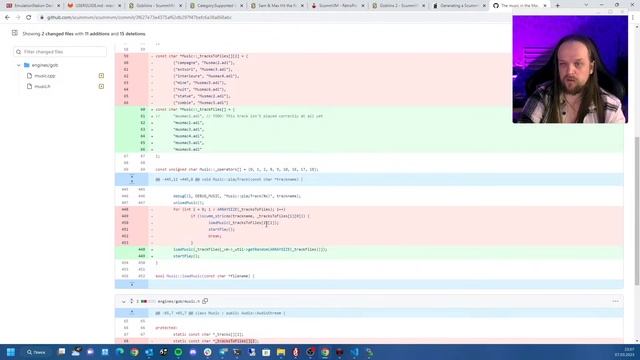Click the taskbar Search box

tap(37, 352)
